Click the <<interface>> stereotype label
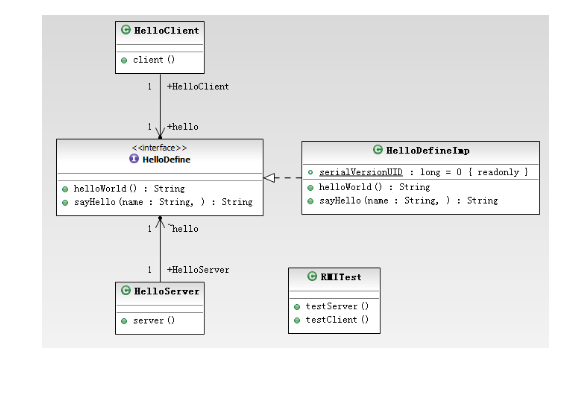The height and width of the screenshot is (404, 587). click(x=159, y=148)
